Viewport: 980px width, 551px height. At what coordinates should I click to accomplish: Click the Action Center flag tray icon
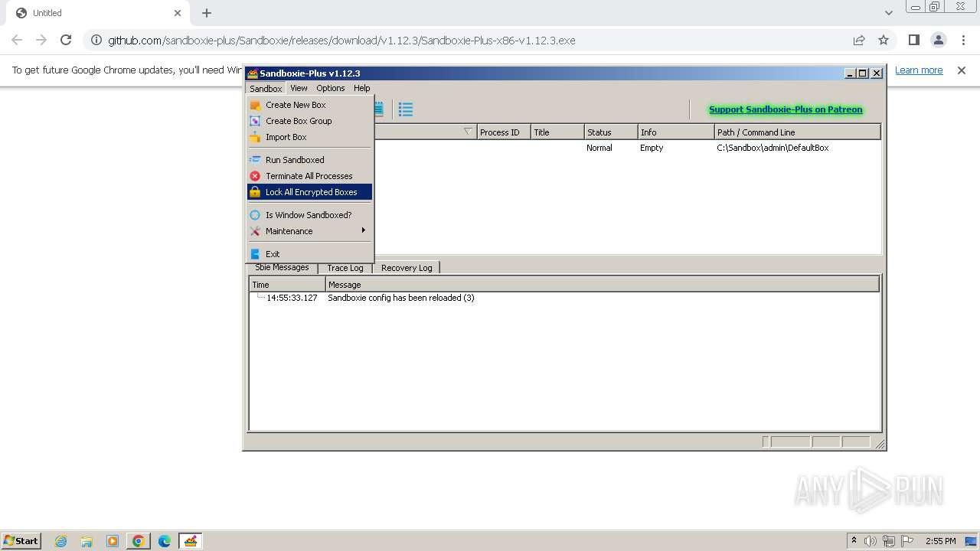[907, 541]
